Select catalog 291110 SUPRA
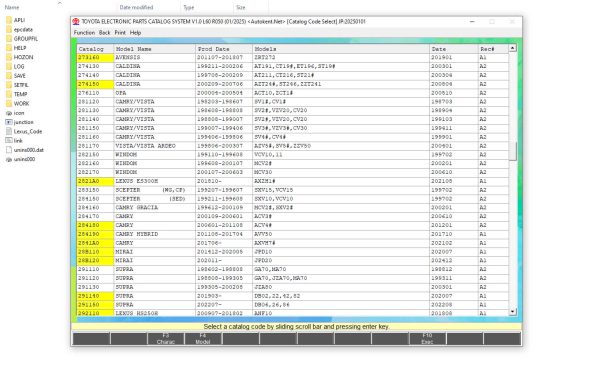600x369 pixels. click(293, 269)
